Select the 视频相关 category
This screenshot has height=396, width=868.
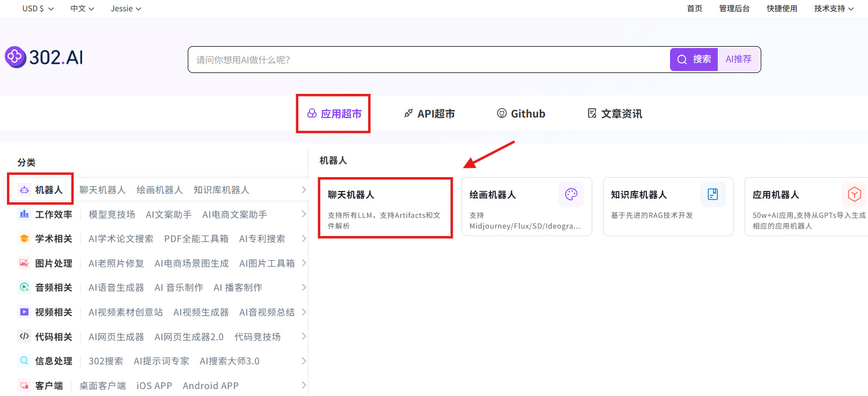point(54,312)
